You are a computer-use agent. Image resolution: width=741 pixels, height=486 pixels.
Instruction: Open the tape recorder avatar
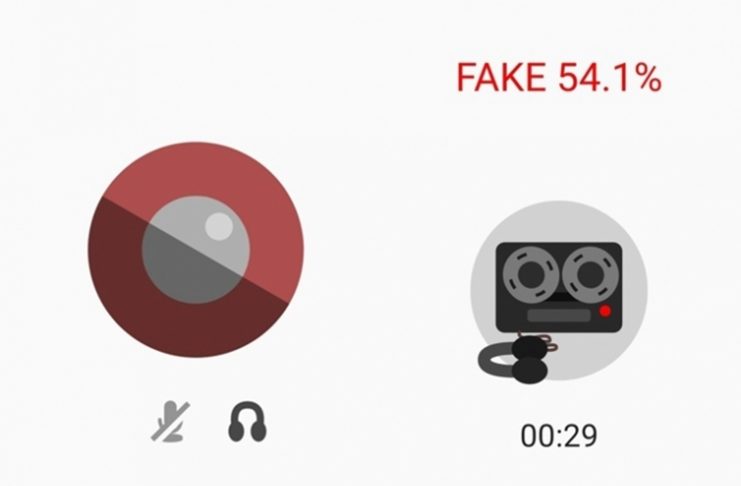click(x=559, y=291)
